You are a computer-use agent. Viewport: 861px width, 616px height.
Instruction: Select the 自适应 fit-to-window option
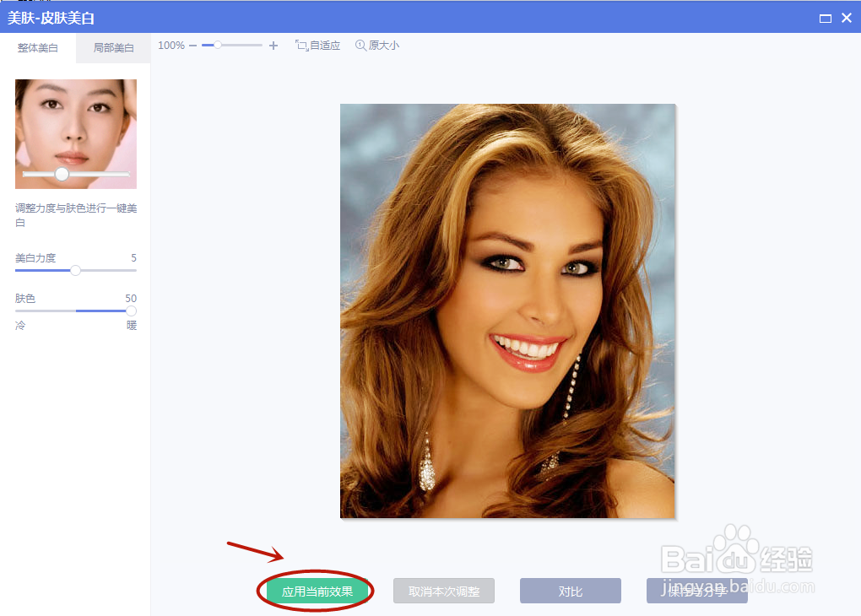pyautogui.click(x=318, y=46)
